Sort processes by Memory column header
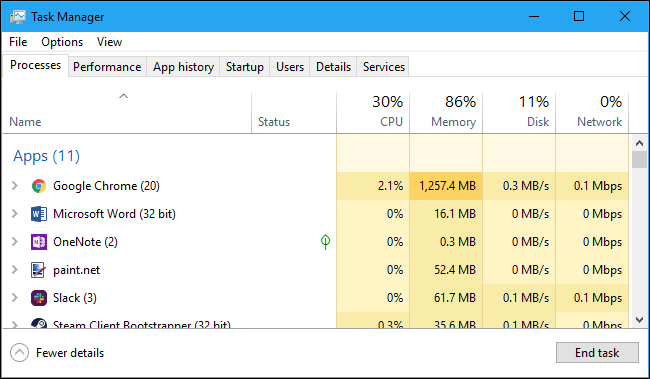This screenshot has width=650, height=379. [446, 112]
